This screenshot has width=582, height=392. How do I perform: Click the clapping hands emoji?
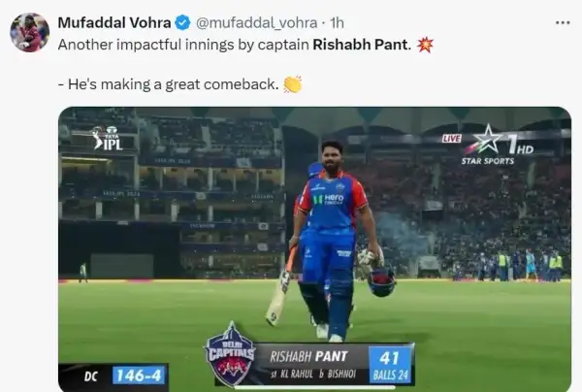click(x=293, y=84)
